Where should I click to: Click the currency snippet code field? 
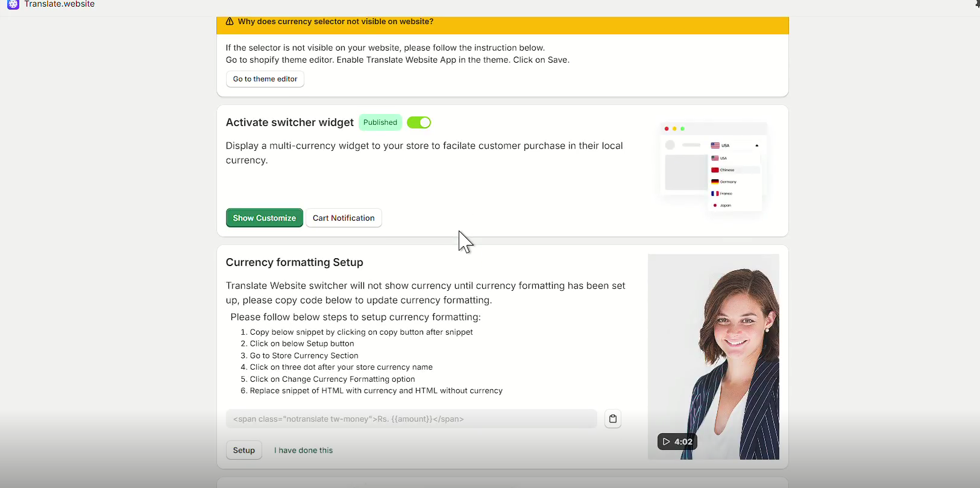pos(412,419)
